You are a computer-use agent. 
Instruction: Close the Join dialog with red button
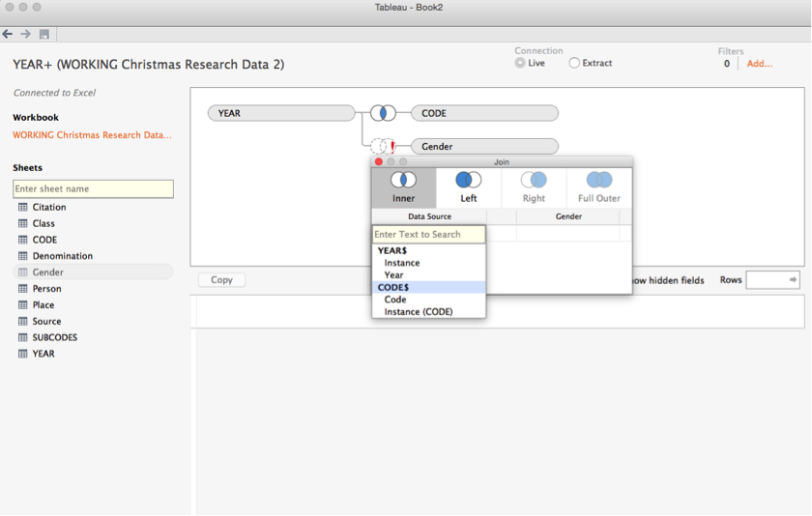click(379, 162)
